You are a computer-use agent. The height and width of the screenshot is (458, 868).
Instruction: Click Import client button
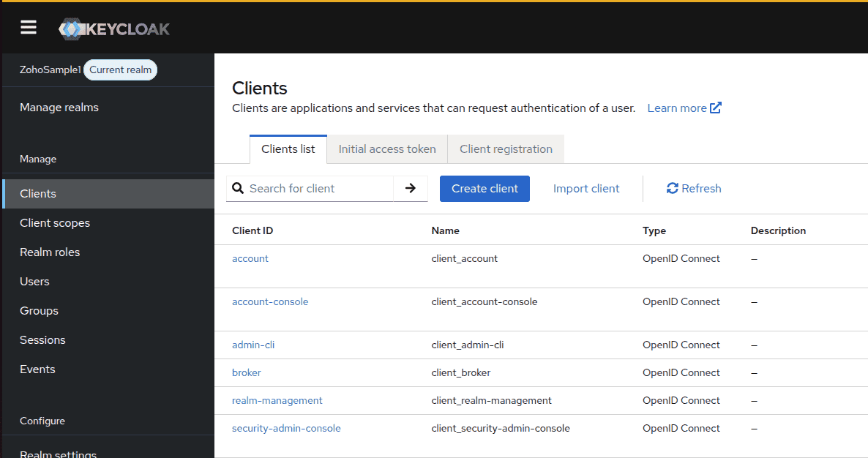[x=586, y=189]
